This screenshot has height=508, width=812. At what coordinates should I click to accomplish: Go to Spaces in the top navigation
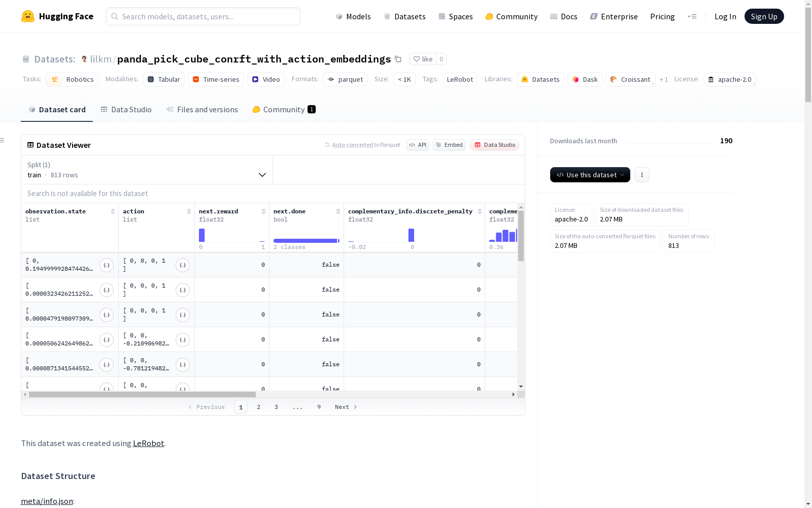tap(456, 16)
